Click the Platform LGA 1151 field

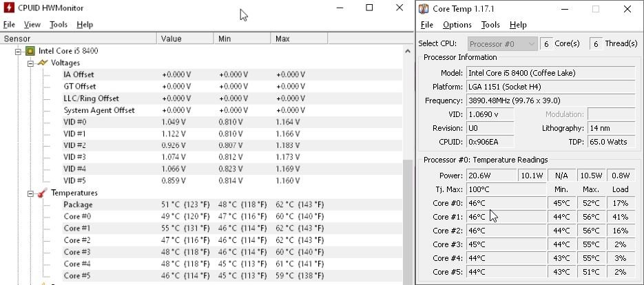551,87
